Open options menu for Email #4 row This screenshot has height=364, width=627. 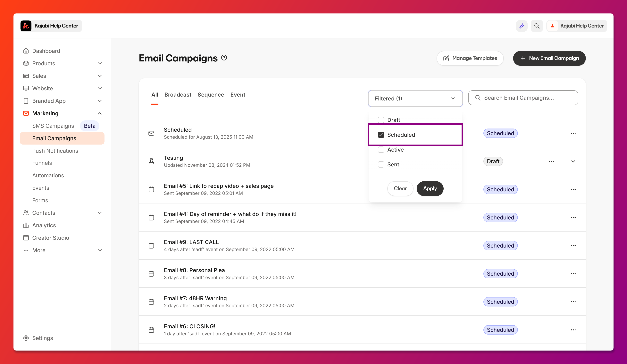[x=573, y=218]
